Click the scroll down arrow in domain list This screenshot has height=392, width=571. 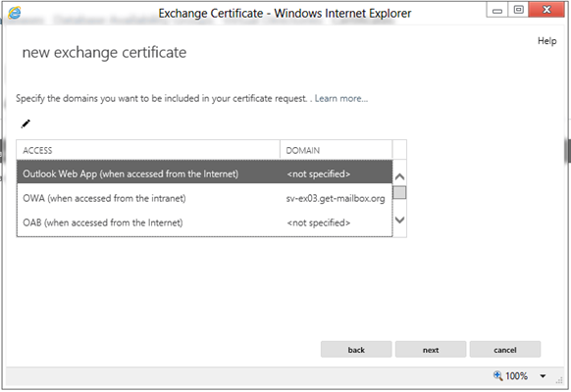click(x=399, y=220)
